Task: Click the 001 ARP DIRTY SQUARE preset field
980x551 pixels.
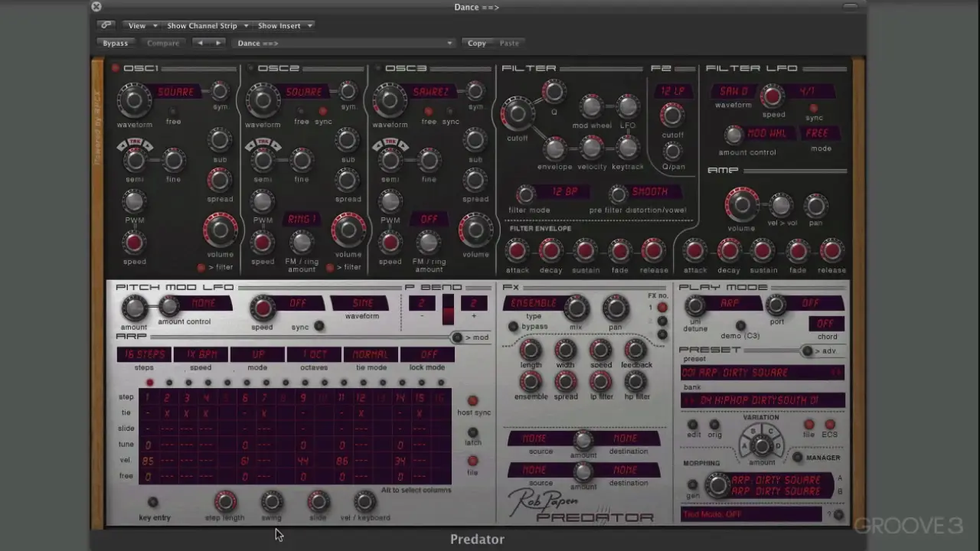Action: pos(763,373)
